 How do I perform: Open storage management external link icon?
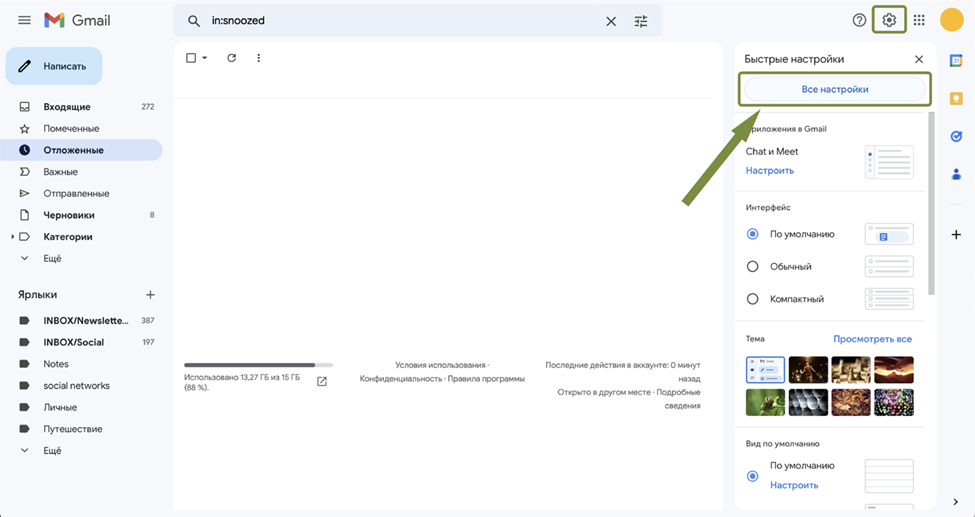click(321, 381)
